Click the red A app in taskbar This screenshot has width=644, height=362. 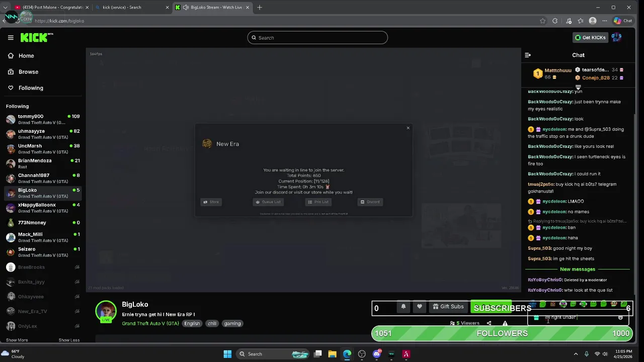[x=406, y=354]
